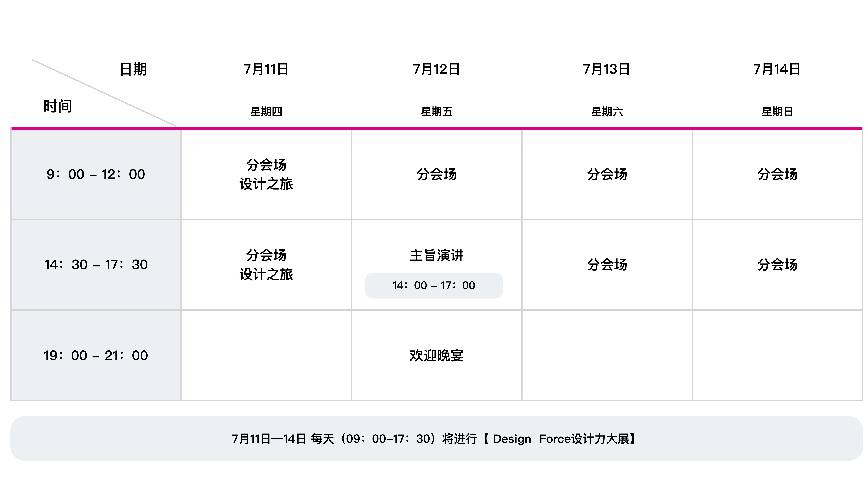
Task: Click the 星期五 weekday label
Action: click(x=437, y=112)
